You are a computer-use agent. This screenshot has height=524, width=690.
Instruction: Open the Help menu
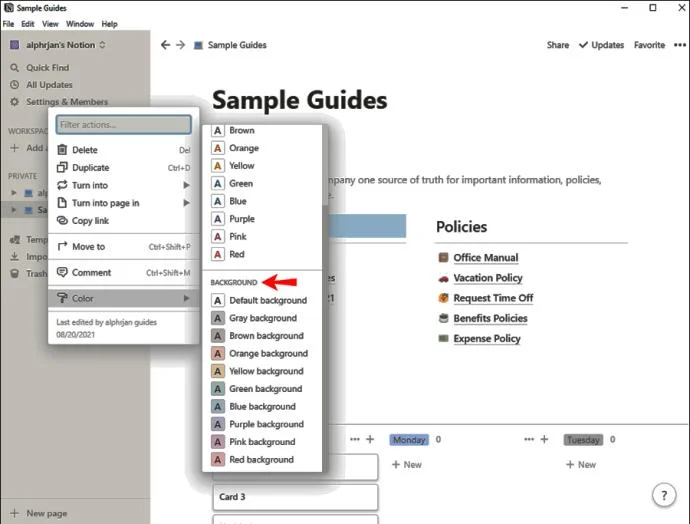coord(109,24)
